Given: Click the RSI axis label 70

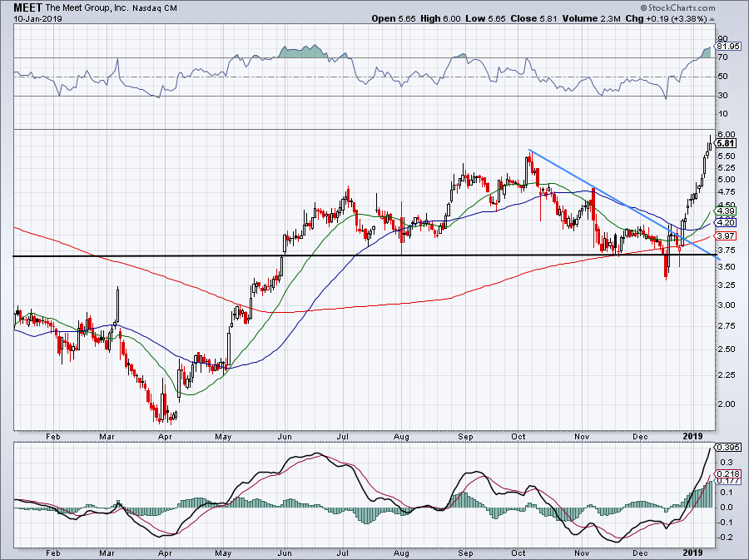Looking at the screenshot, I should (723, 57).
